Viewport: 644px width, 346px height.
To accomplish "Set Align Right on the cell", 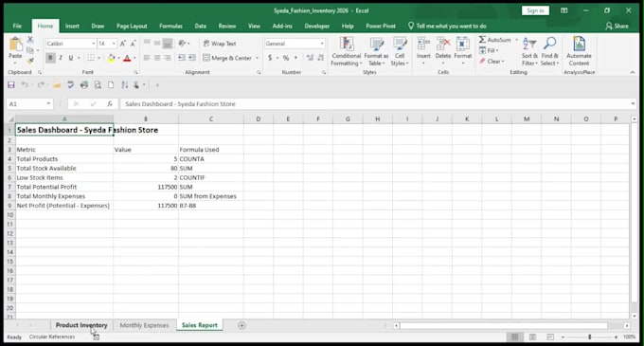I will (168, 58).
